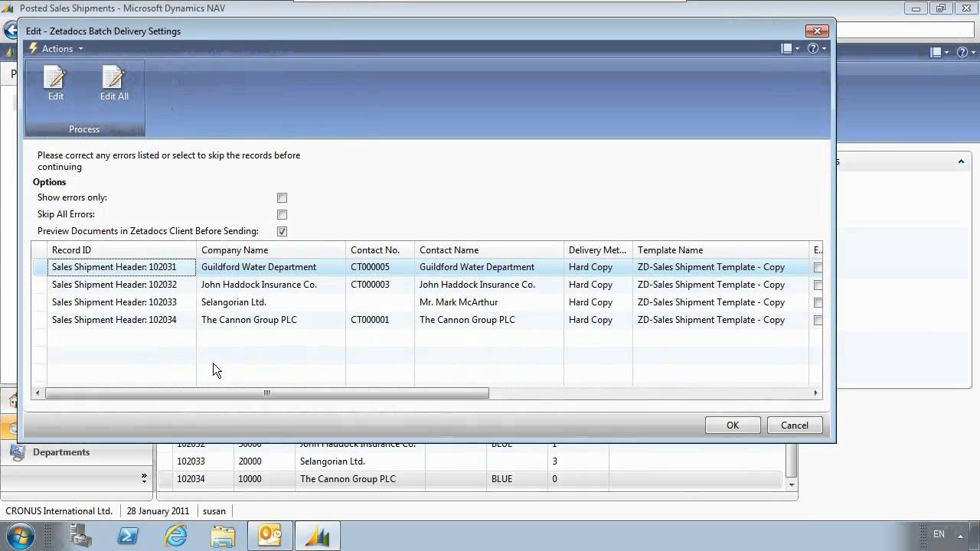Click grid scrollbar right arrow

click(816, 393)
